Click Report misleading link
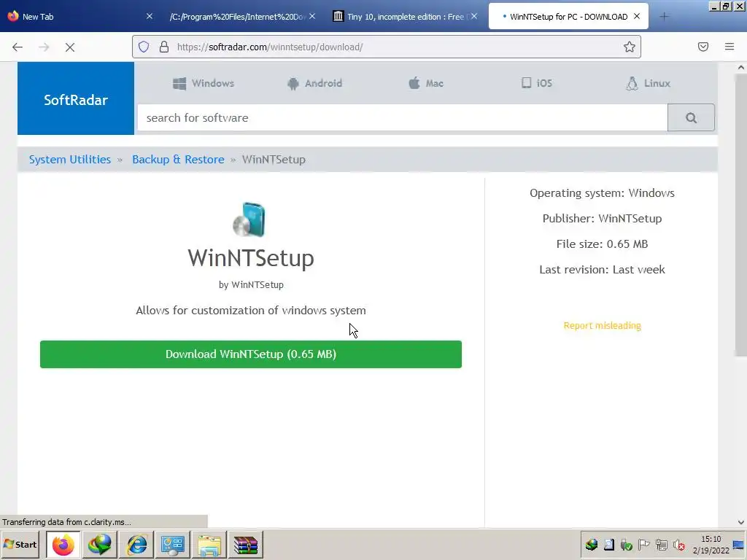747x560 pixels. click(x=602, y=326)
